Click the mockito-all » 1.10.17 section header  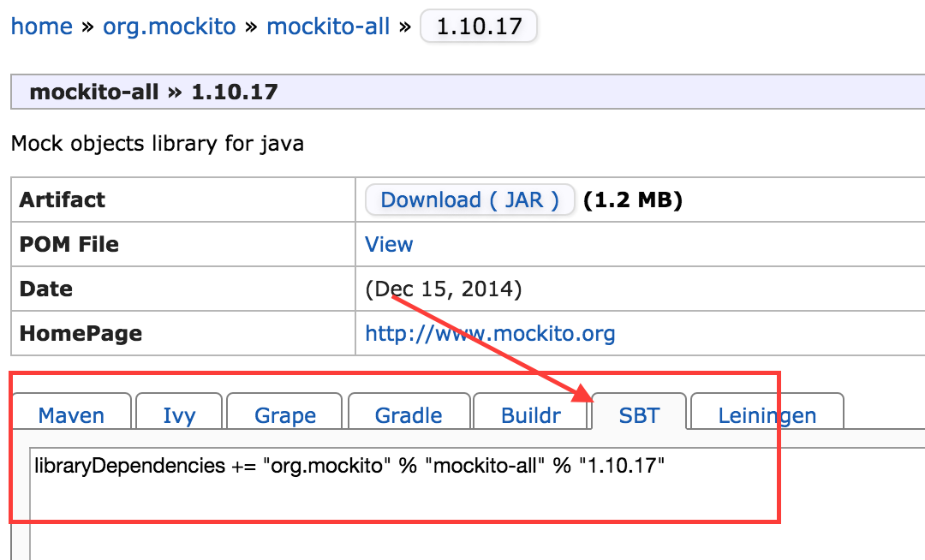[x=154, y=92]
